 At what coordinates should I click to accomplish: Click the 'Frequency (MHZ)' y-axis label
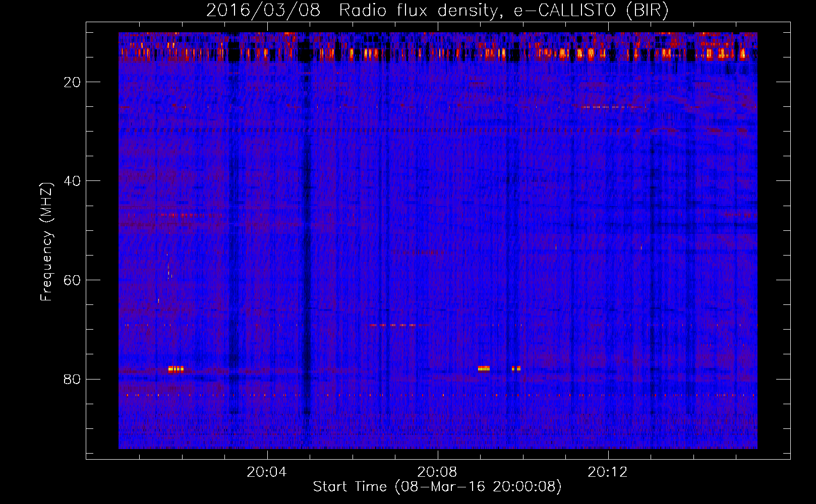46,241
